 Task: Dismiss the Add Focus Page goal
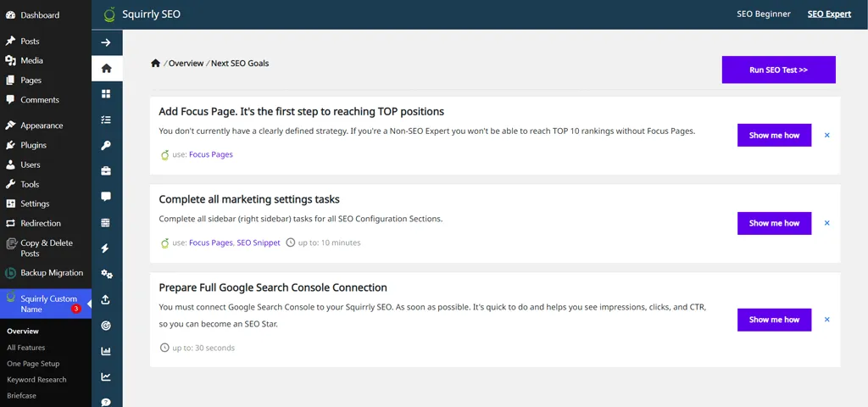click(827, 135)
